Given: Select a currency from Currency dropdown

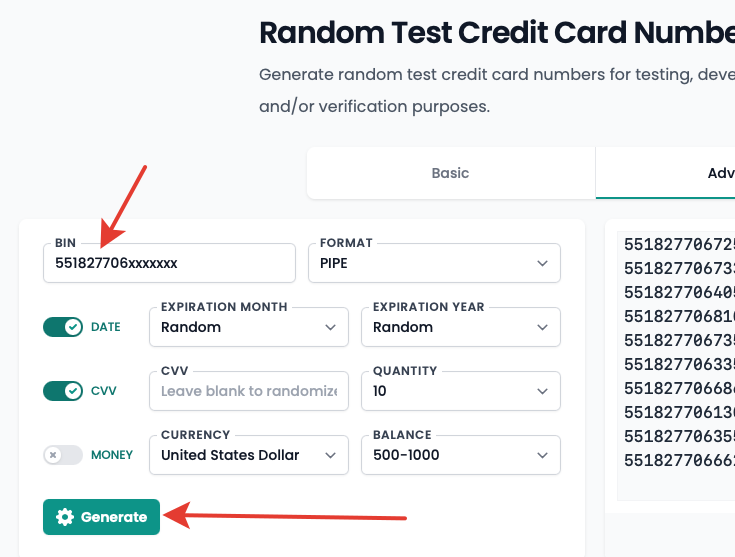Looking at the screenshot, I should click(x=248, y=455).
